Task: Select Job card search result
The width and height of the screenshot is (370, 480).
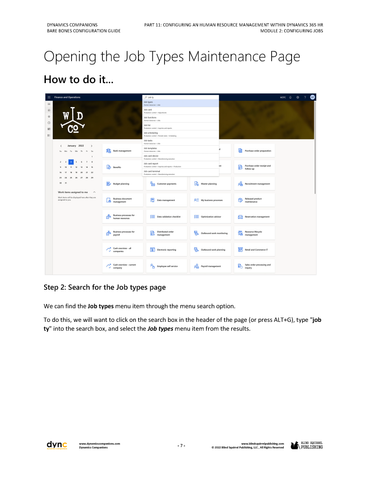Action: (181, 111)
